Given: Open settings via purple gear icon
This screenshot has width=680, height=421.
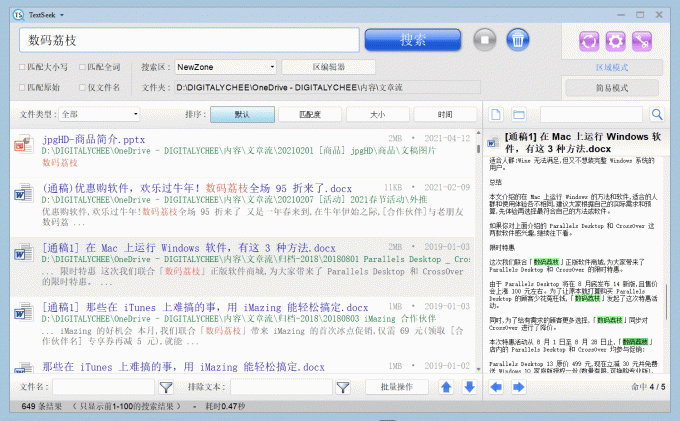Looking at the screenshot, I should (x=614, y=41).
